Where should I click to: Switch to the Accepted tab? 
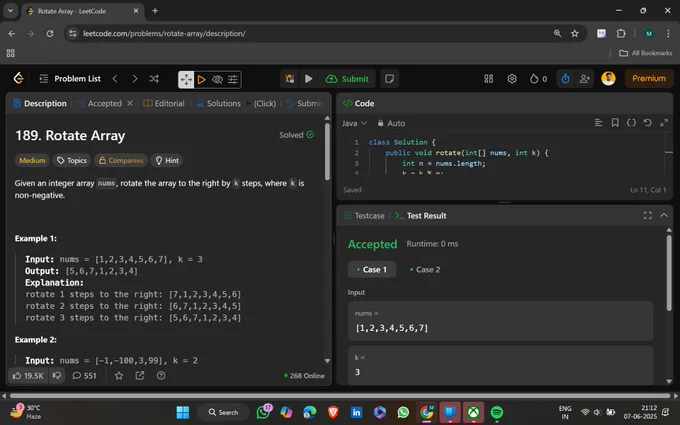click(100, 103)
